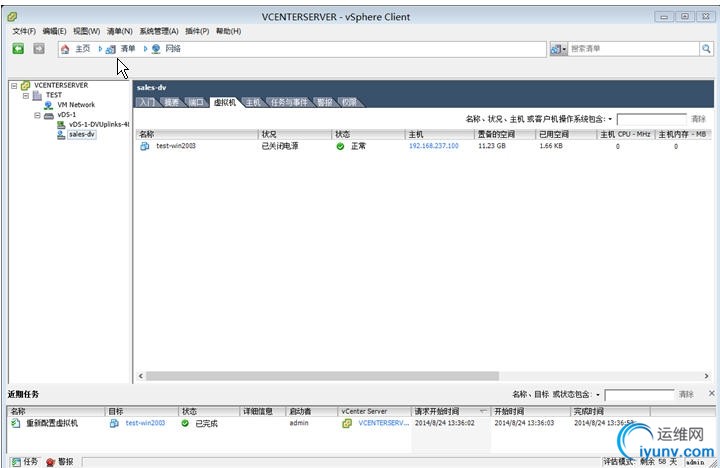Collapse the TEST datacenter node
Screen dimensions: 720x468
point(26,96)
